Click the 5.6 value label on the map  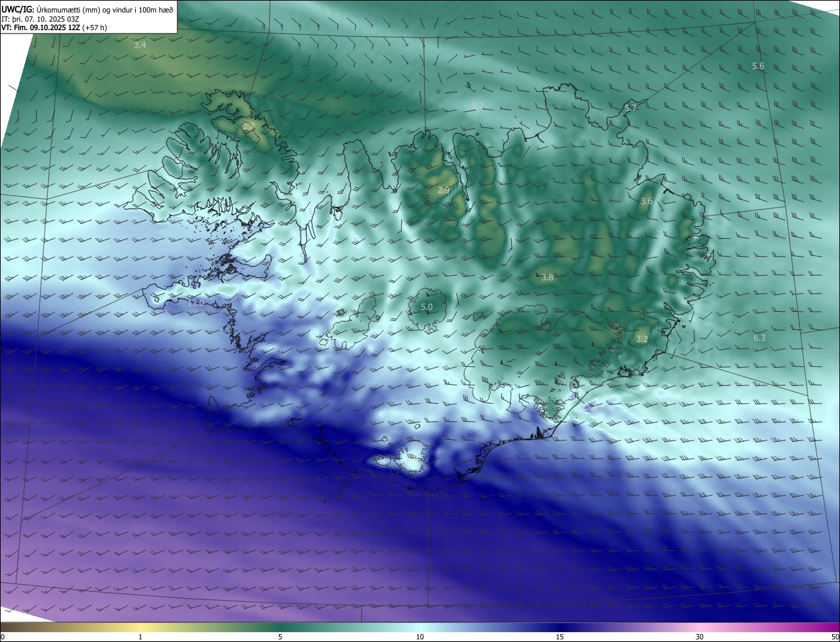pyautogui.click(x=758, y=66)
